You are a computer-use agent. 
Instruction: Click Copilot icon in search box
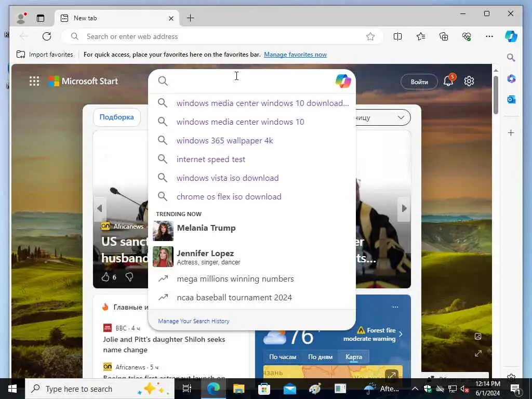[343, 81]
